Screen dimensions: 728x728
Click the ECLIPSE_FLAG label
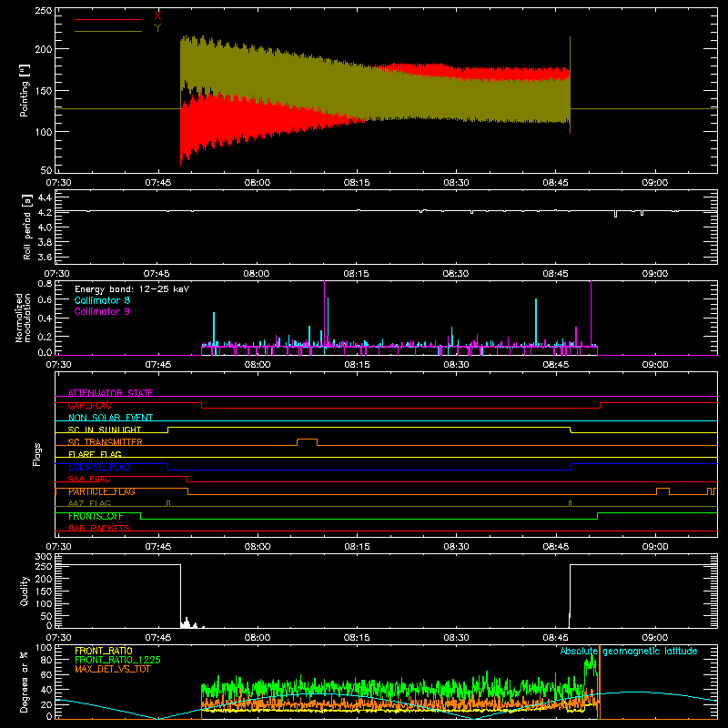99,467
